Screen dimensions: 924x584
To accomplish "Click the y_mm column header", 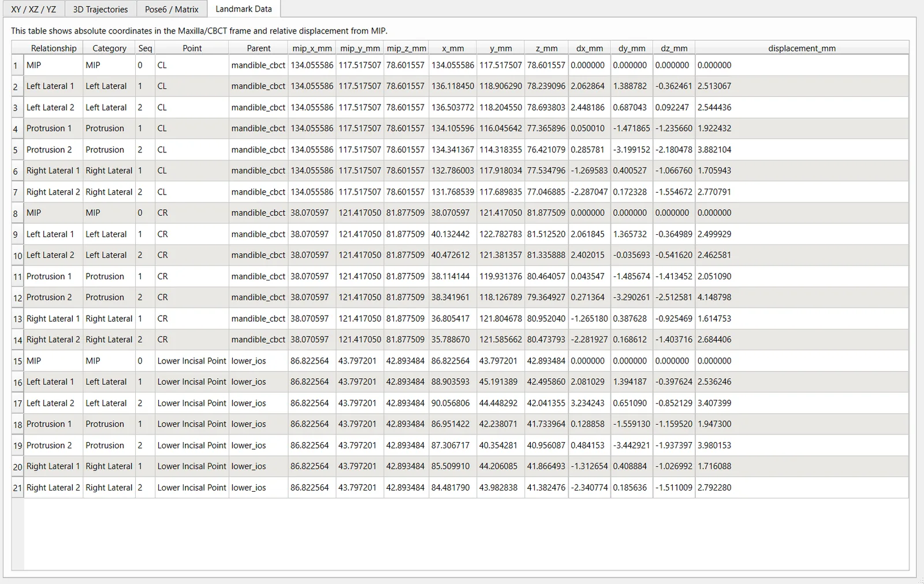I will click(x=501, y=48).
